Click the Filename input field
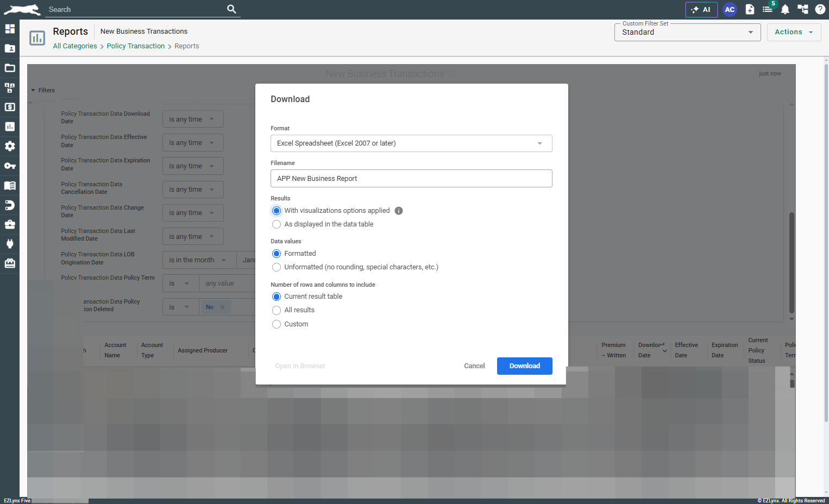Image resolution: width=829 pixels, height=504 pixels. tap(411, 179)
